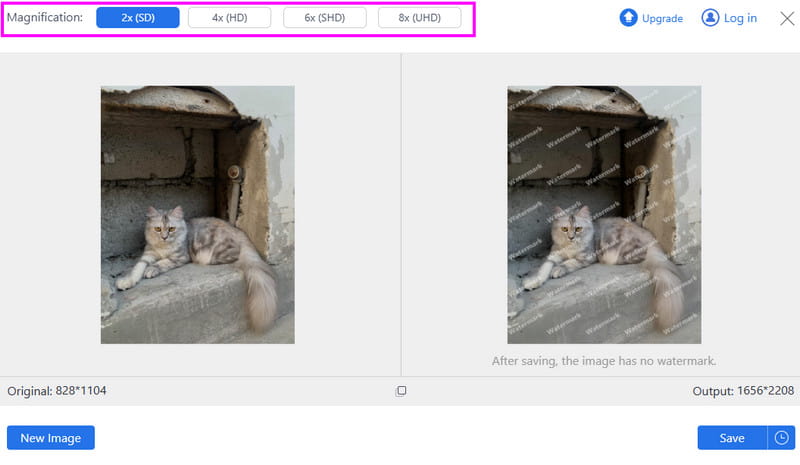Click the vertical divider between previews
800x465 pixels.
pyautogui.click(x=401, y=214)
